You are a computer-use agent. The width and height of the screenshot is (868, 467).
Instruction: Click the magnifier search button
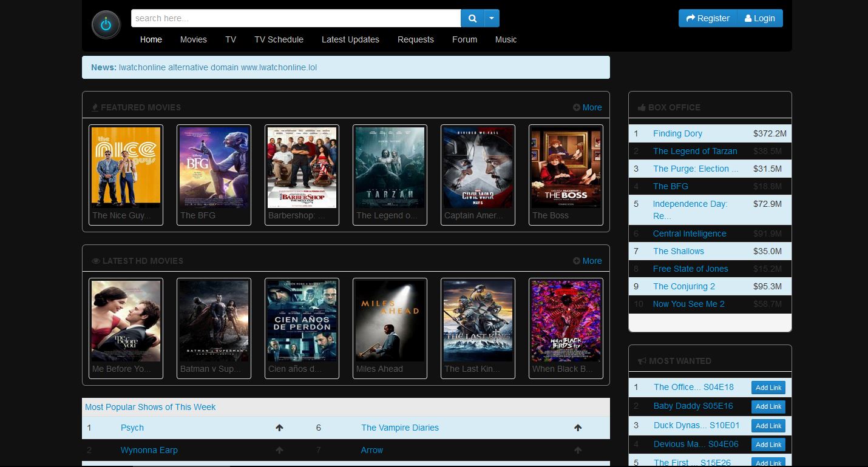(472, 18)
